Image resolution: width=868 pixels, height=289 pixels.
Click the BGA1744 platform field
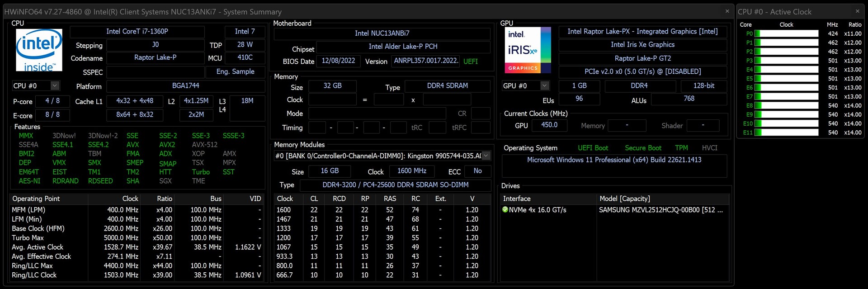coord(186,86)
